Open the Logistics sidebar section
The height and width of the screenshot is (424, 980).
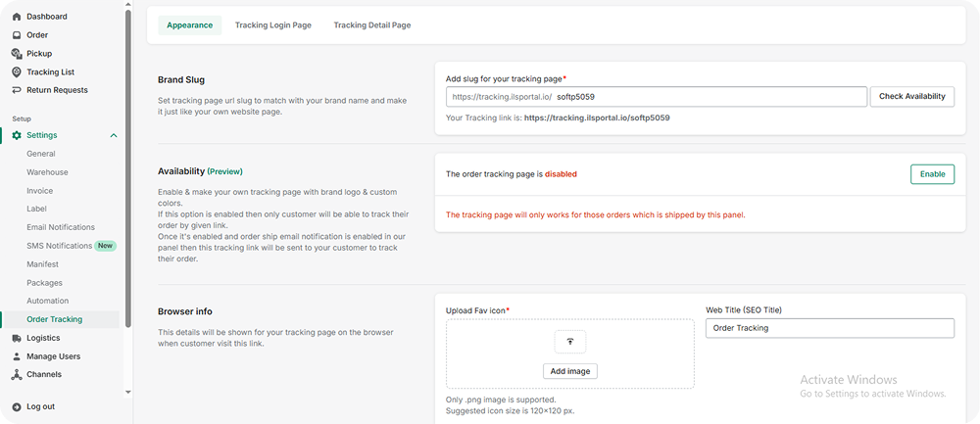pyautogui.click(x=43, y=338)
